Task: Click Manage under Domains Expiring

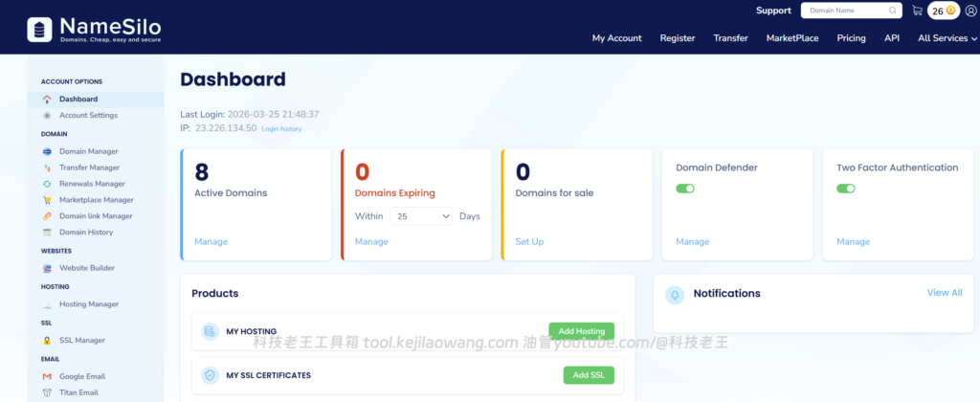Action: coord(371,242)
